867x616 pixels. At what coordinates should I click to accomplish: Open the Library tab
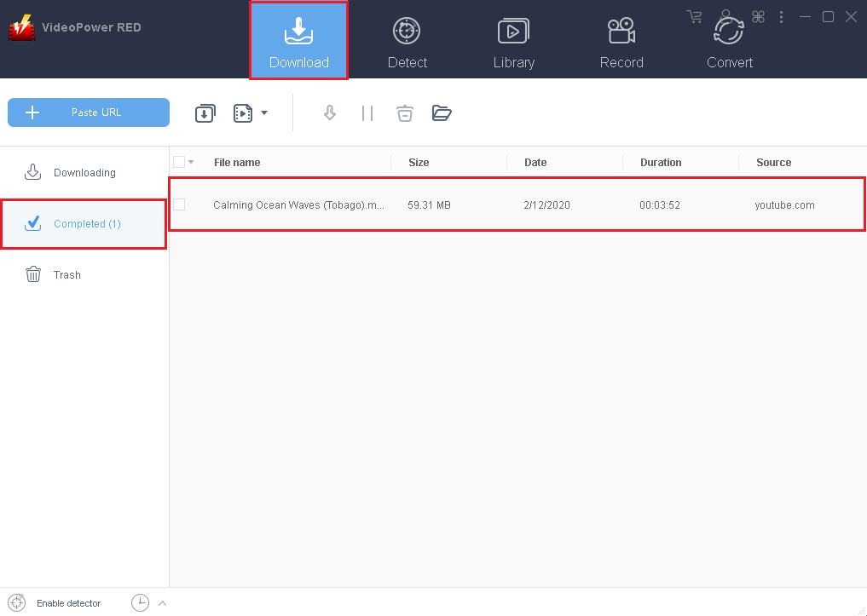tap(513, 41)
